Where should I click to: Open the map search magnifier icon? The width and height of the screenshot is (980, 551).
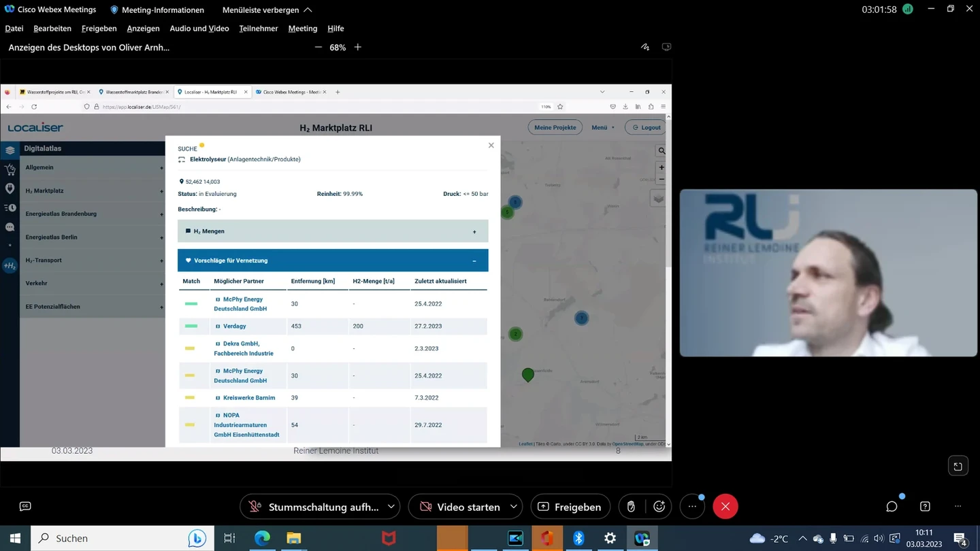pyautogui.click(x=661, y=151)
